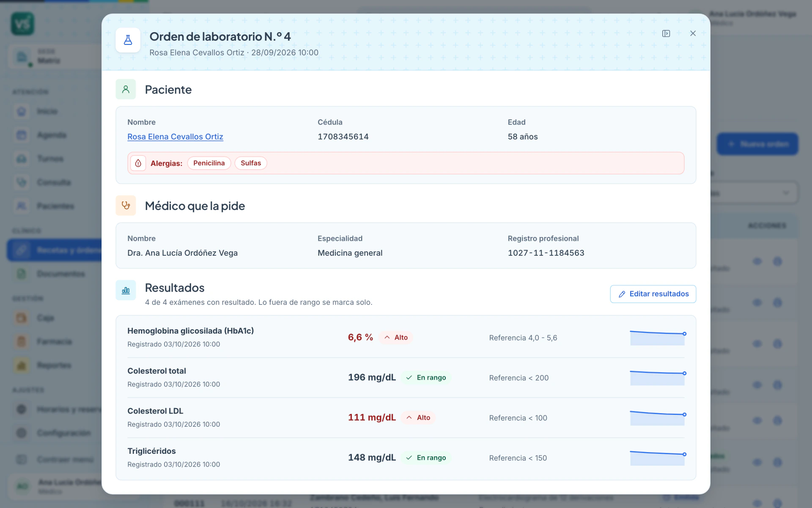Click the Paciente section person icon
812x508 pixels.
point(126,89)
